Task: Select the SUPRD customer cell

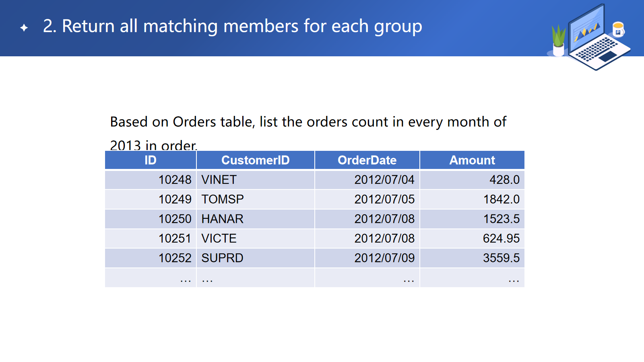Action: click(222, 258)
